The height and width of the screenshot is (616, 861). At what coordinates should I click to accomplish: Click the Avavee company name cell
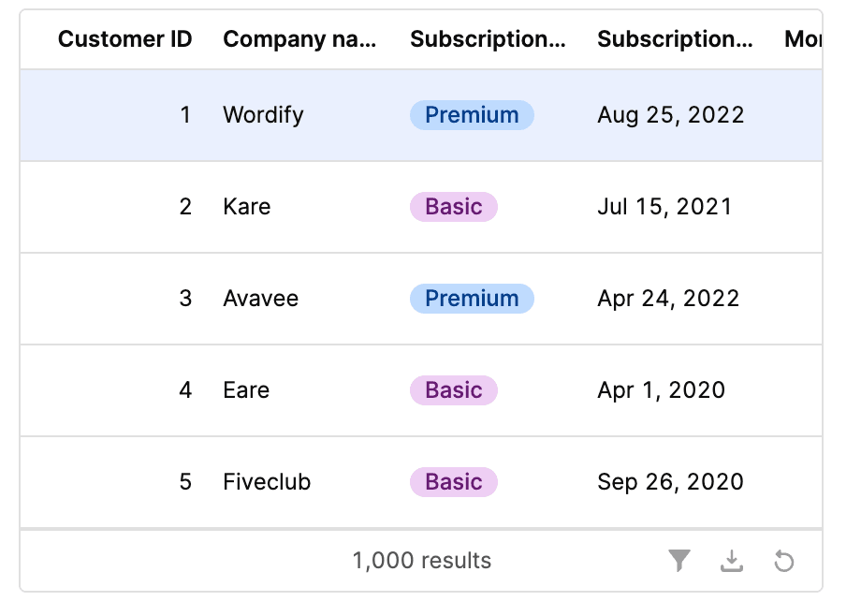260,299
